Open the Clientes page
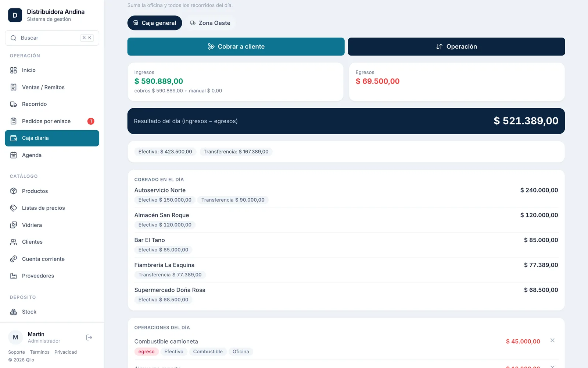This screenshot has height=368, width=588. [x=52, y=242]
